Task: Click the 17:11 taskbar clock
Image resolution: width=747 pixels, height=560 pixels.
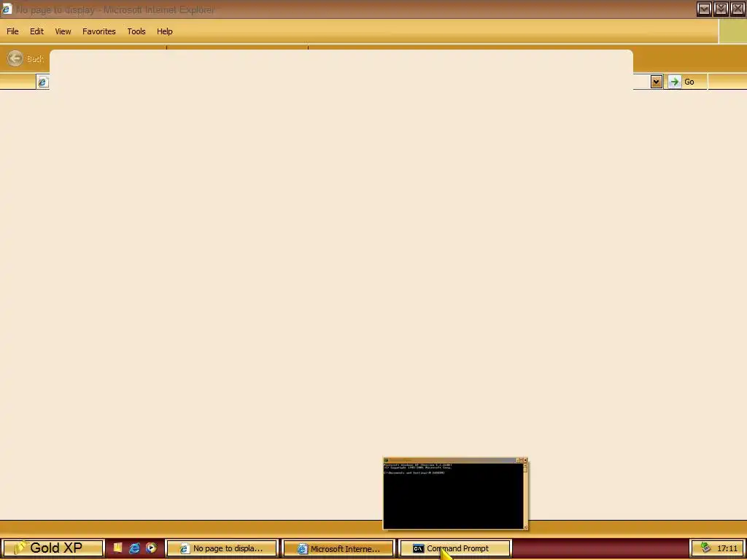Action: (x=727, y=548)
